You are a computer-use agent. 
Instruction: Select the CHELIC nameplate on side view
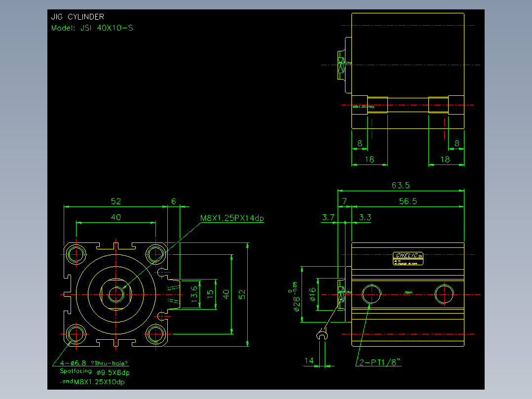pyautogui.click(x=408, y=258)
